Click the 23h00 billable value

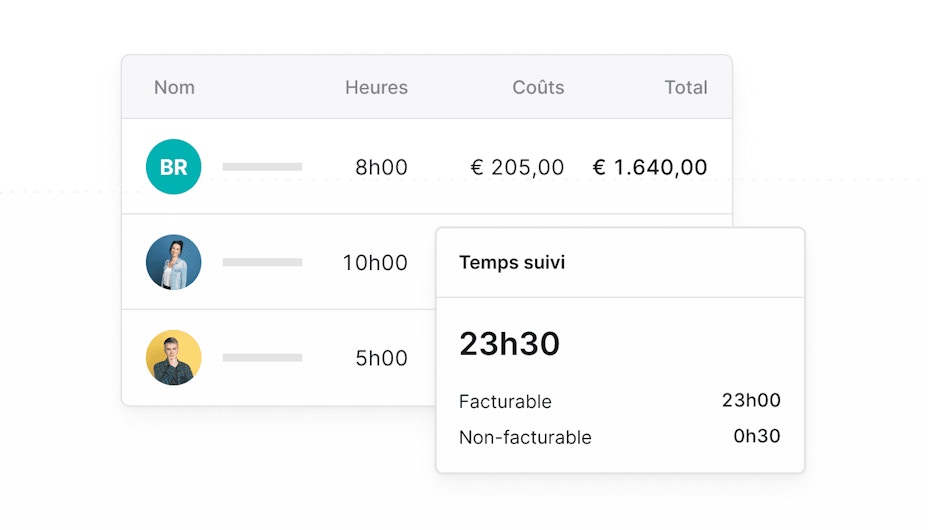point(751,401)
